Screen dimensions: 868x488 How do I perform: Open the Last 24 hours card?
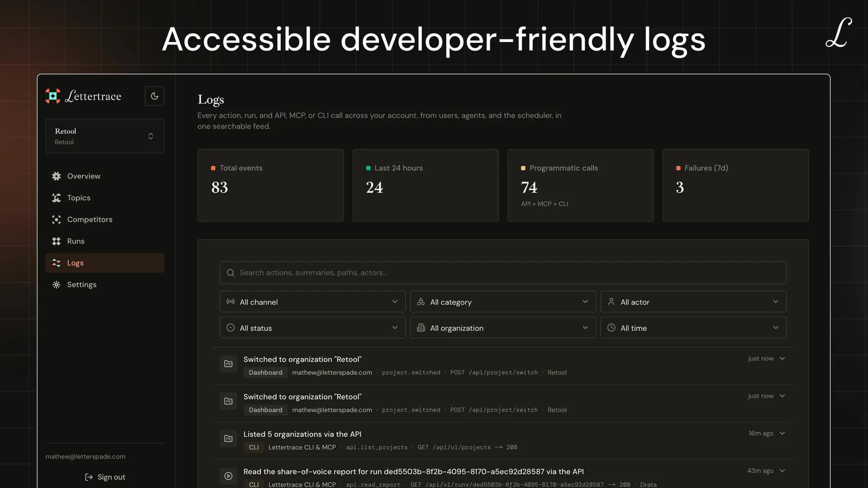click(x=425, y=185)
